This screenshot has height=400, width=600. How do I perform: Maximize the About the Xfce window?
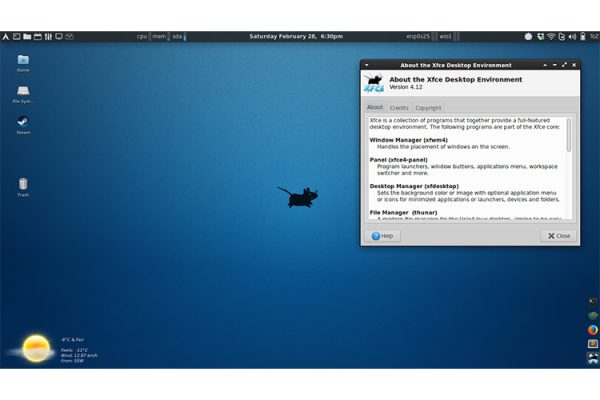pyautogui.click(x=564, y=65)
